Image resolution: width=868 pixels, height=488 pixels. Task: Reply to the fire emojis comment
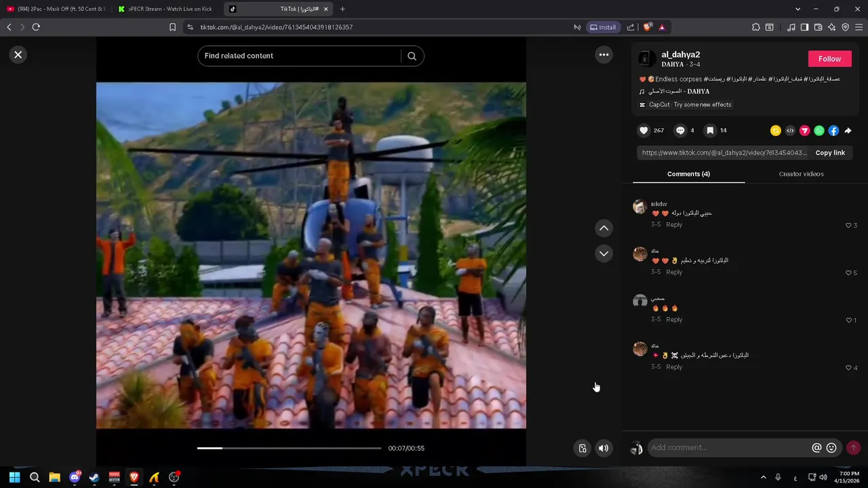tap(674, 319)
